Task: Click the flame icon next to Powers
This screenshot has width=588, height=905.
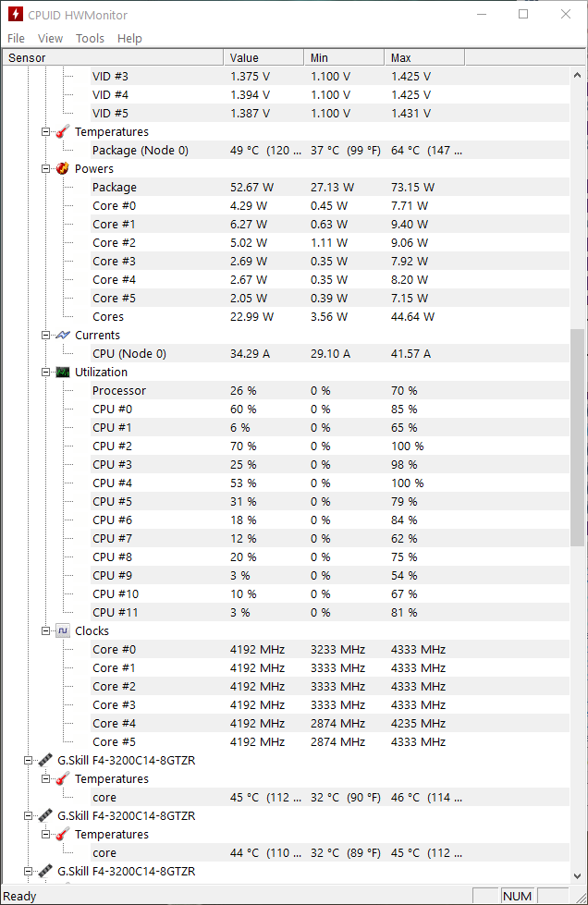Action: point(62,168)
